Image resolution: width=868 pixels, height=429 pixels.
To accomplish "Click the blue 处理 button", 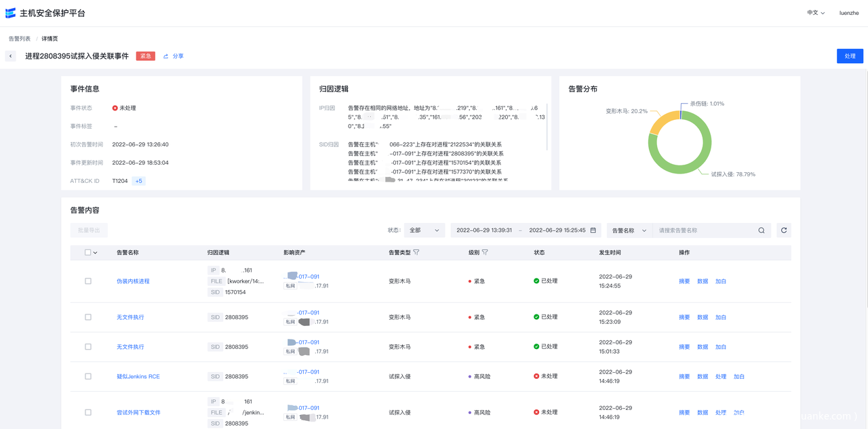I will pyautogui.click(x=850, y=56).
